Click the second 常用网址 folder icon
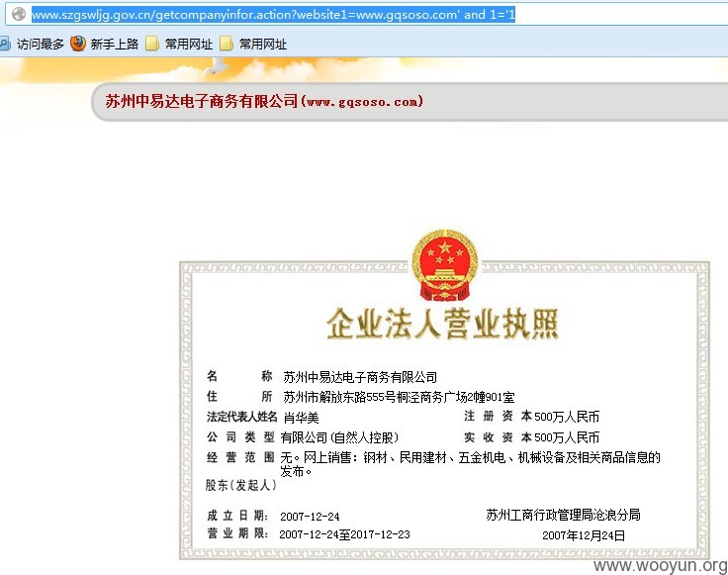 click(227, 44)
